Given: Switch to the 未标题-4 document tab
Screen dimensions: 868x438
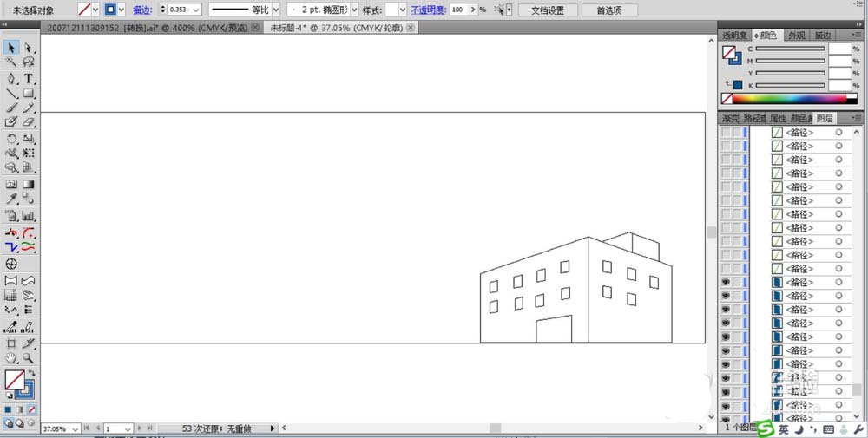Looking at the screenshot, I should click(337, 28).
